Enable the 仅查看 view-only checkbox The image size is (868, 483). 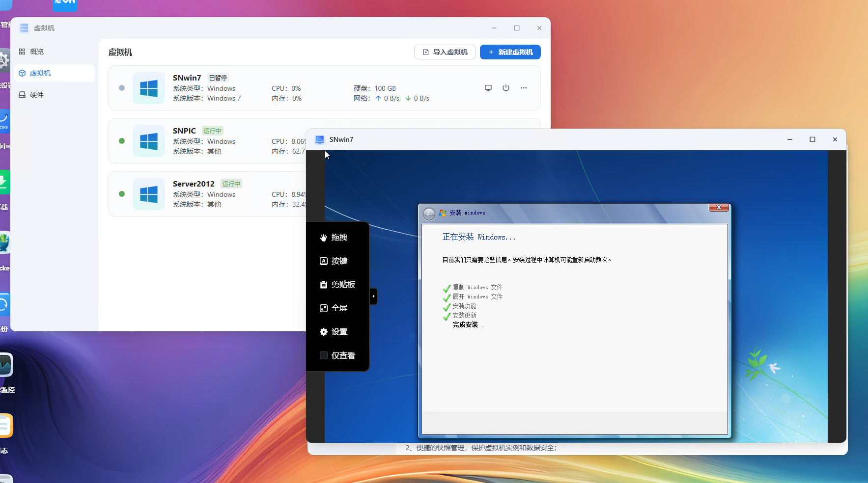324,355
